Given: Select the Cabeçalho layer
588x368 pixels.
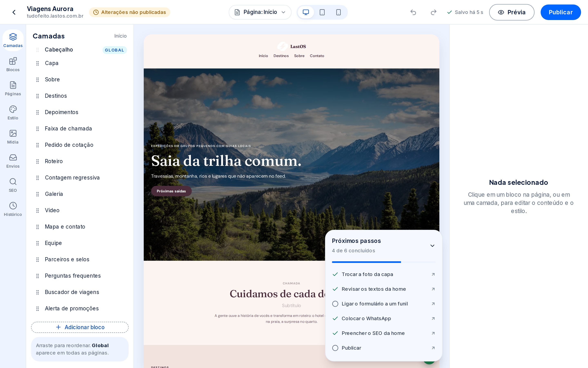Looking at the screenshot, I should click(x=80, y=50).
